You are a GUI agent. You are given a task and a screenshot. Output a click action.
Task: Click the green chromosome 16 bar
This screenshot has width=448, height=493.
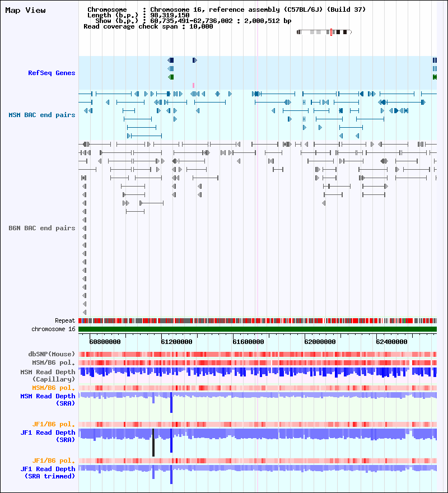[258, 329]
